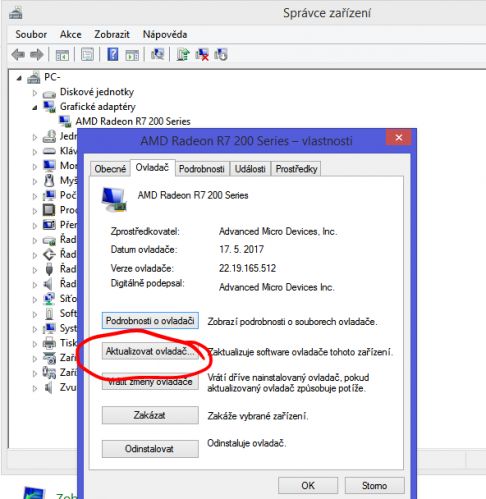
Task: Click the Myš mouse category icon
Action: 49,180
